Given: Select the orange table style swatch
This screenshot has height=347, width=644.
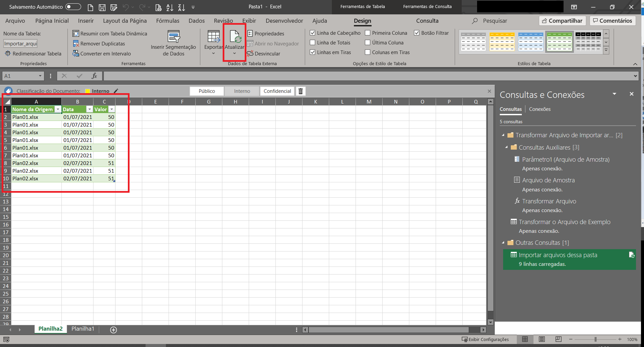Looking at the screenshot, I should coord(502,42).
